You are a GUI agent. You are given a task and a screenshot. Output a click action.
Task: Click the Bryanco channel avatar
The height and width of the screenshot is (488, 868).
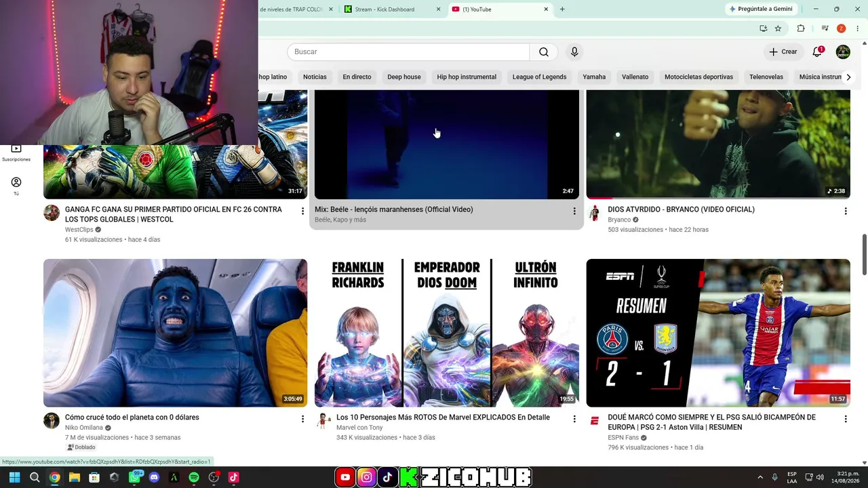coord(595,213)
